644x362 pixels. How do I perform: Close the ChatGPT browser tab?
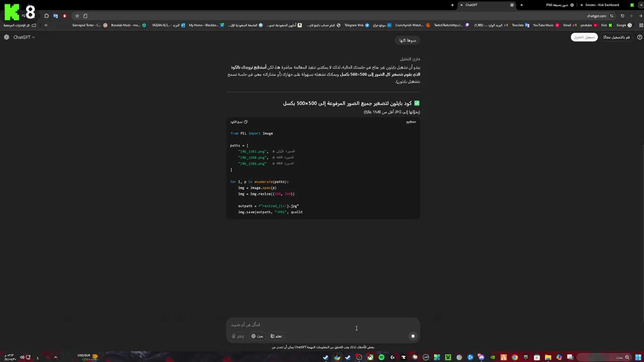click(461, 5)
